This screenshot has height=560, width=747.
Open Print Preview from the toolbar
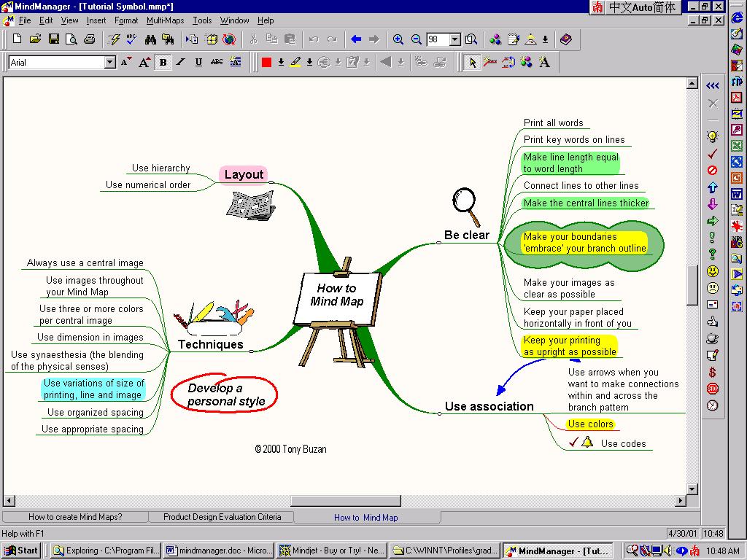point(71,39)
